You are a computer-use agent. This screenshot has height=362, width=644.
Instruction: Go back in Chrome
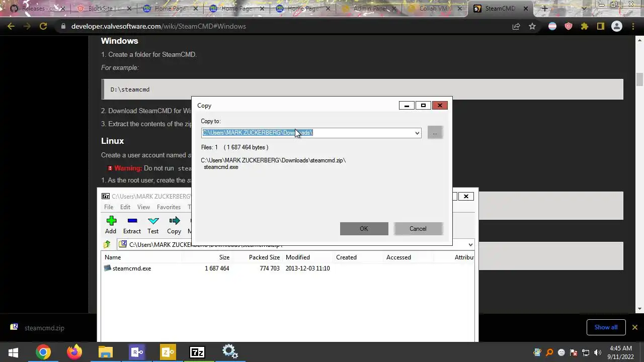(x=11, y=26)
